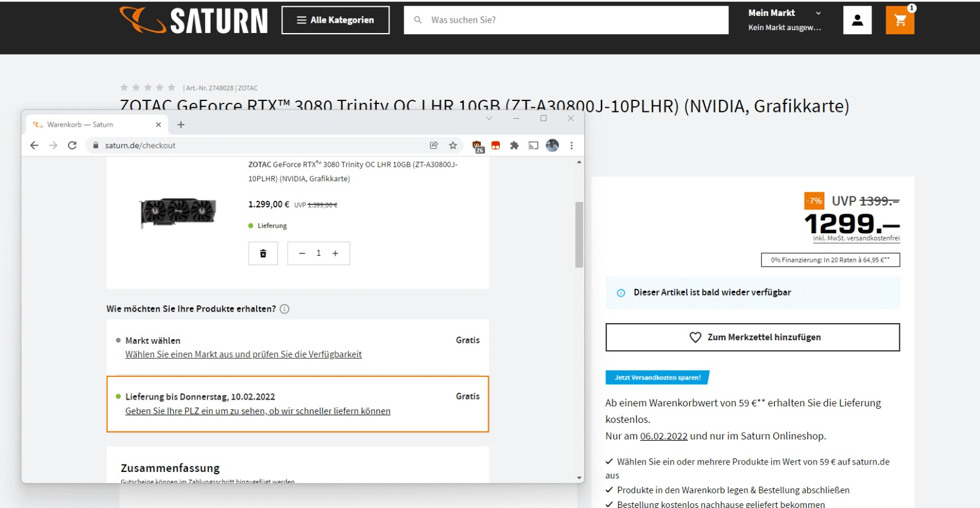980x508 pixels.
Task: Click the checkout window vertical scrollbar
Action: [579, 234]
